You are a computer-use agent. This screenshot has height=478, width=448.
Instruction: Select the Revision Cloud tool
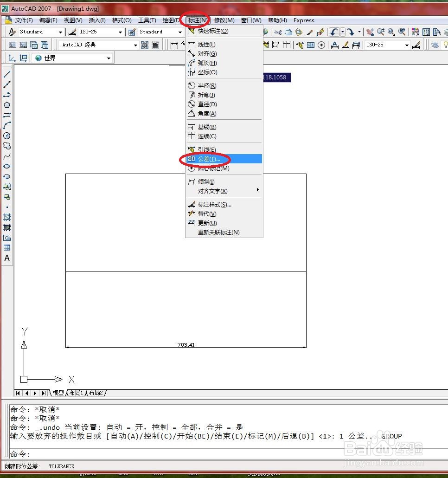click(x=6, y=146)
